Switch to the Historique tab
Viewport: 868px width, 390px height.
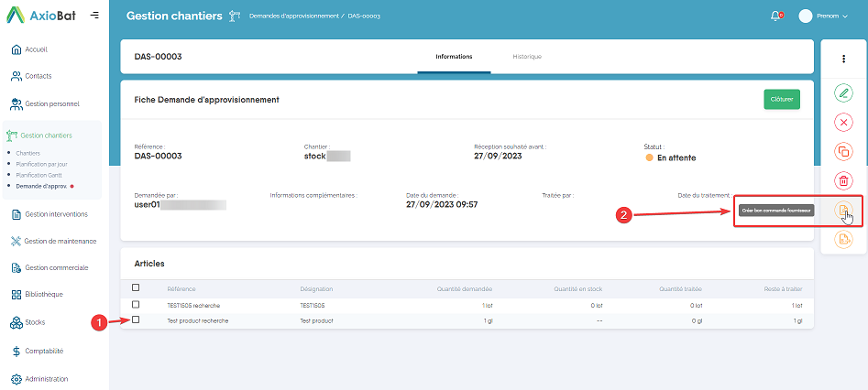(x=526, y=57)
